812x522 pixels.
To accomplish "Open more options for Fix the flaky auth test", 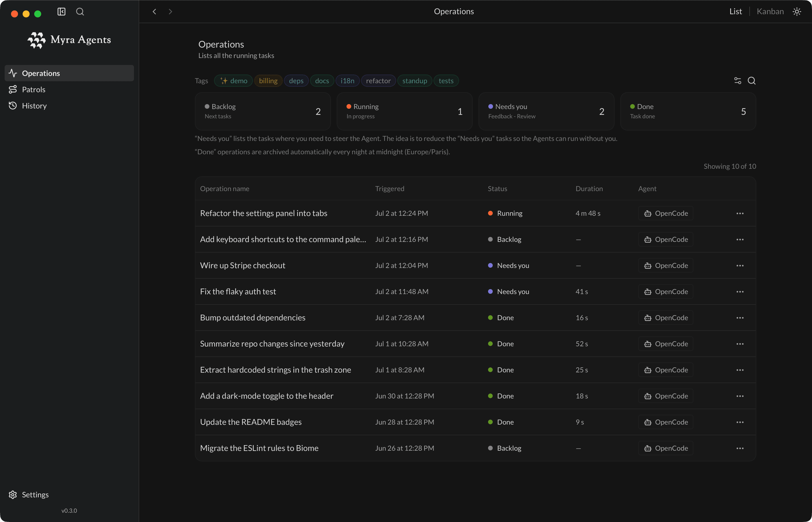I will pyautogui.click(x=740, y=291).
